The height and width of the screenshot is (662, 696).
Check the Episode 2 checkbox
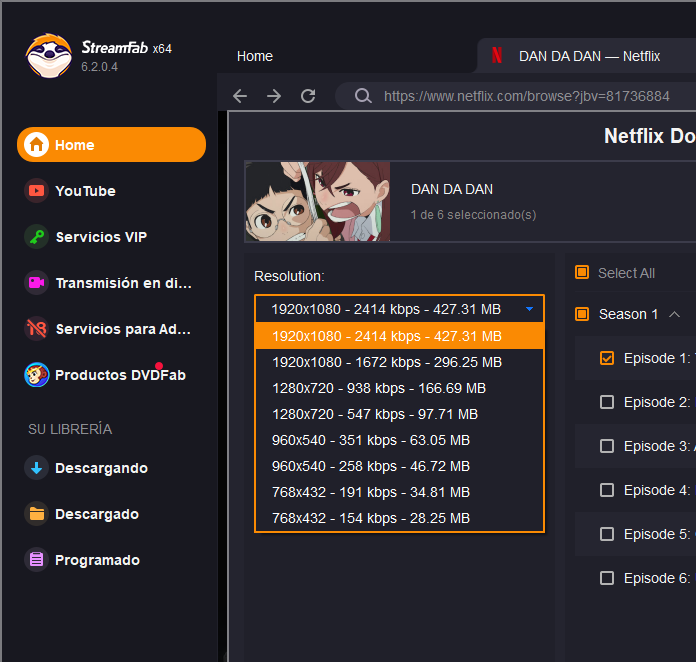(607, 402)
